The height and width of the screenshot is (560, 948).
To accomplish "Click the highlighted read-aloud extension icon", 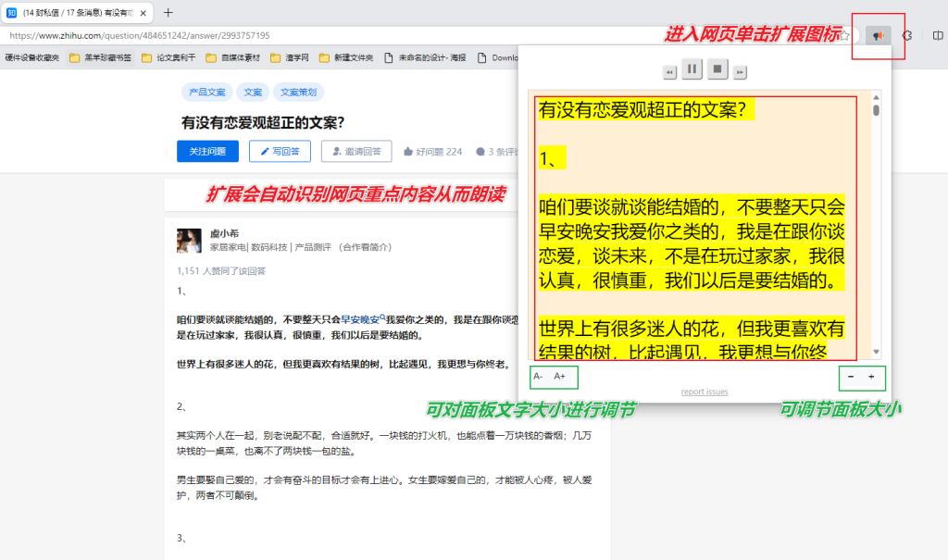I will tap(879, 35).
